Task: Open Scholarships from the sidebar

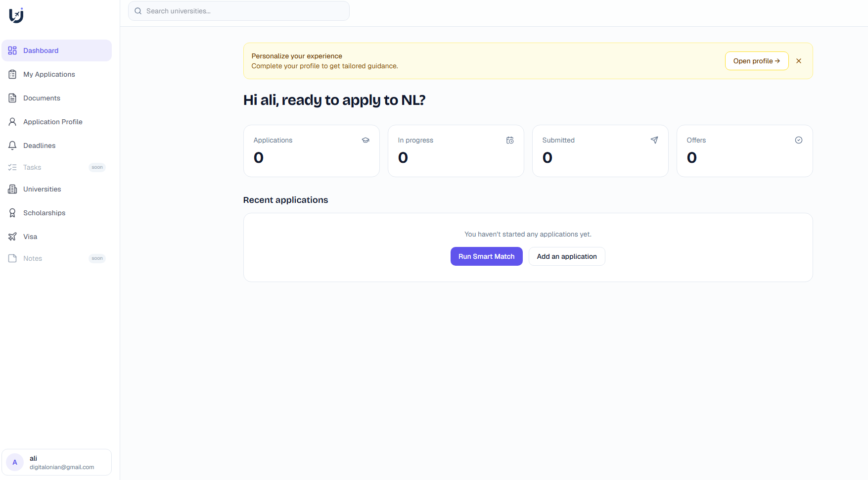Action: (57, 213)
